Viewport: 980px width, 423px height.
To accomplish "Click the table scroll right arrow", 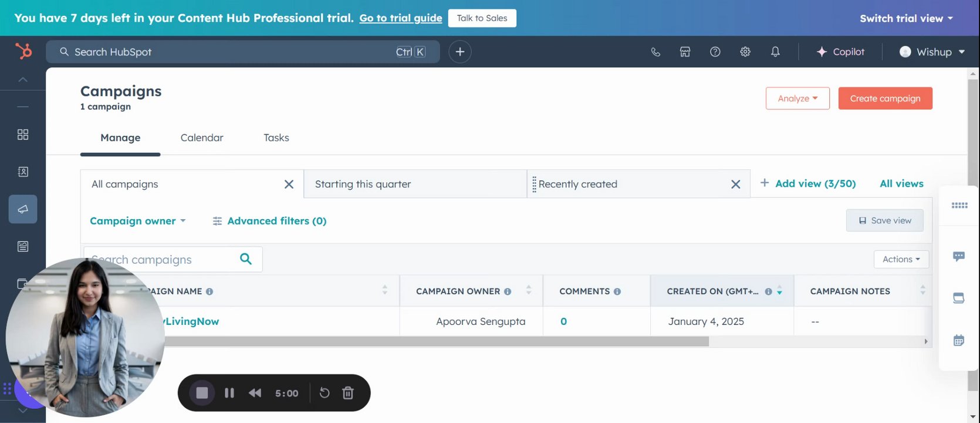I will click(926, 341).
